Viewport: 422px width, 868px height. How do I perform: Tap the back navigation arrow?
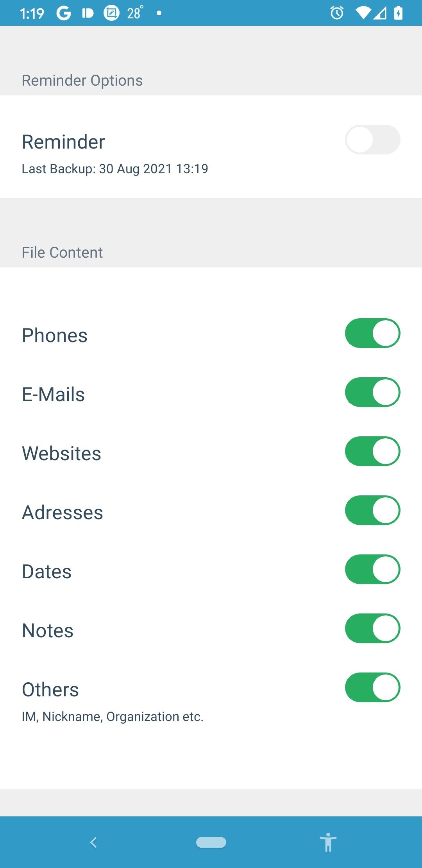93,842
